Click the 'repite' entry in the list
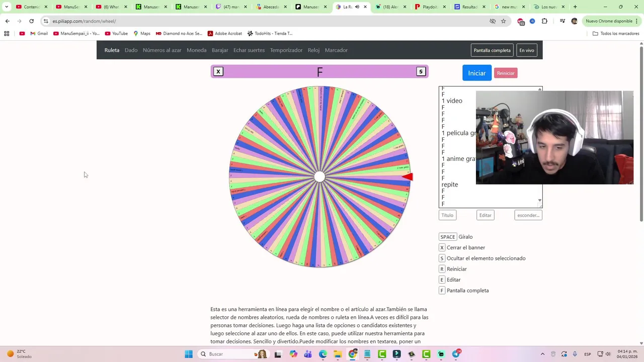 click(450, 185)
